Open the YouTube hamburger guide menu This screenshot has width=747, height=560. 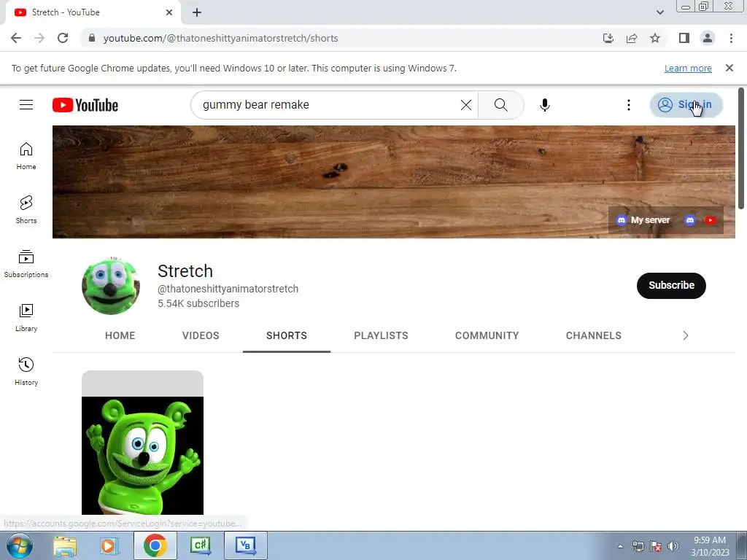click(x=26, y=105)
